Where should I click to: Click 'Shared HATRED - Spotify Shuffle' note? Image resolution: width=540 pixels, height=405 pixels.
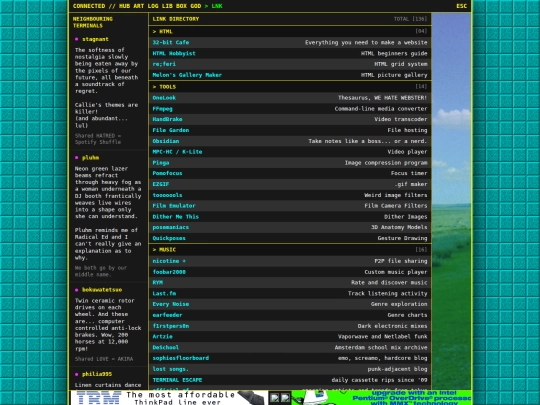point(98,139)
